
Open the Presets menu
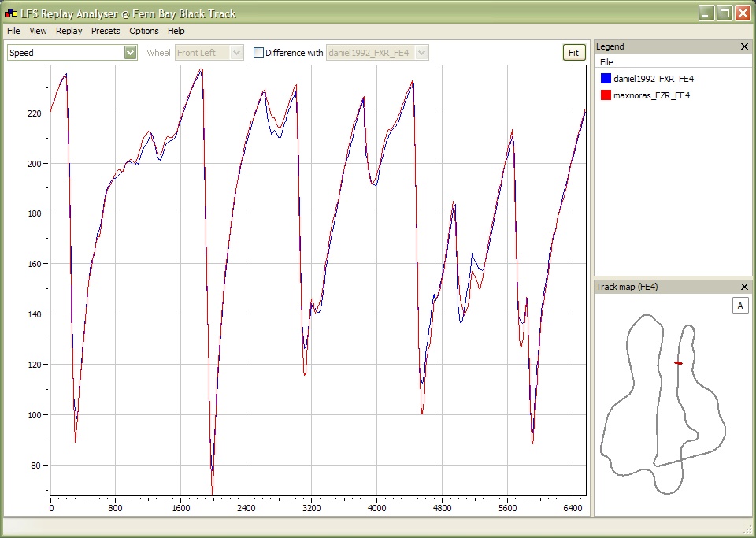tap(106, 31)
